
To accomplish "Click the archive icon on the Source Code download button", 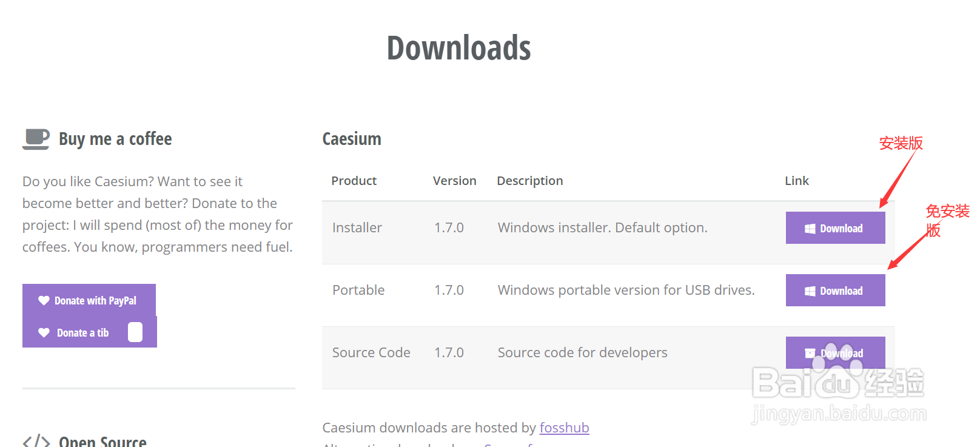I will pyautogui.click(x=810, y=353).
